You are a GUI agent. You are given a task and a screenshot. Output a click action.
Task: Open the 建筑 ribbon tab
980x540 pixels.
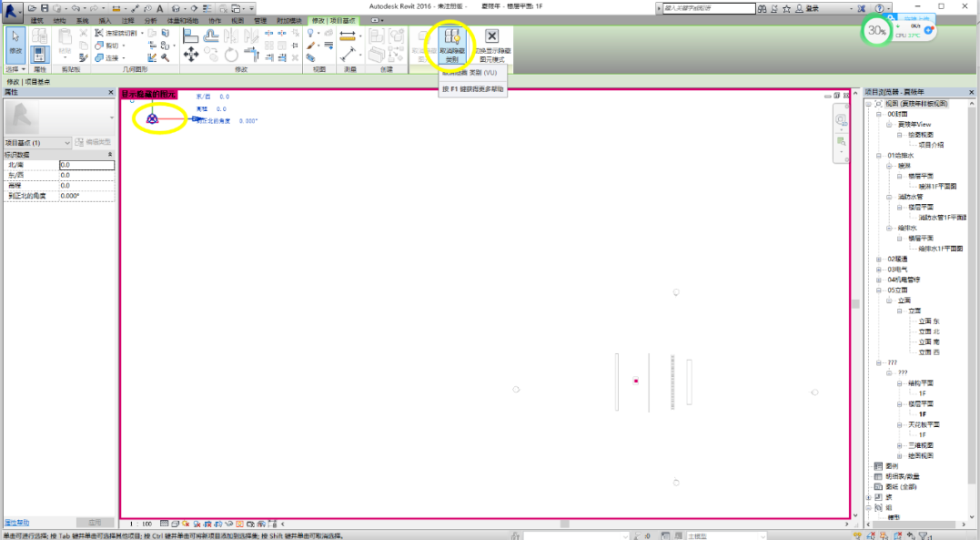pos(37,20)
